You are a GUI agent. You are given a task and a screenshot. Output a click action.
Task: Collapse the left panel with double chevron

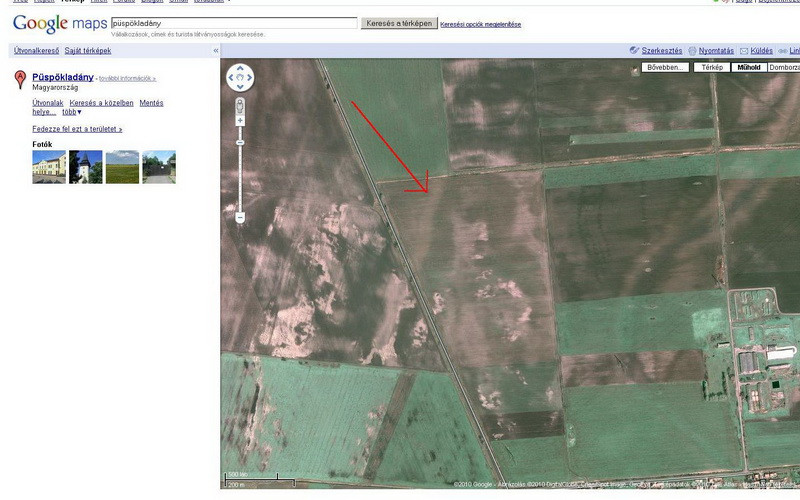click(x=216, y=51)
